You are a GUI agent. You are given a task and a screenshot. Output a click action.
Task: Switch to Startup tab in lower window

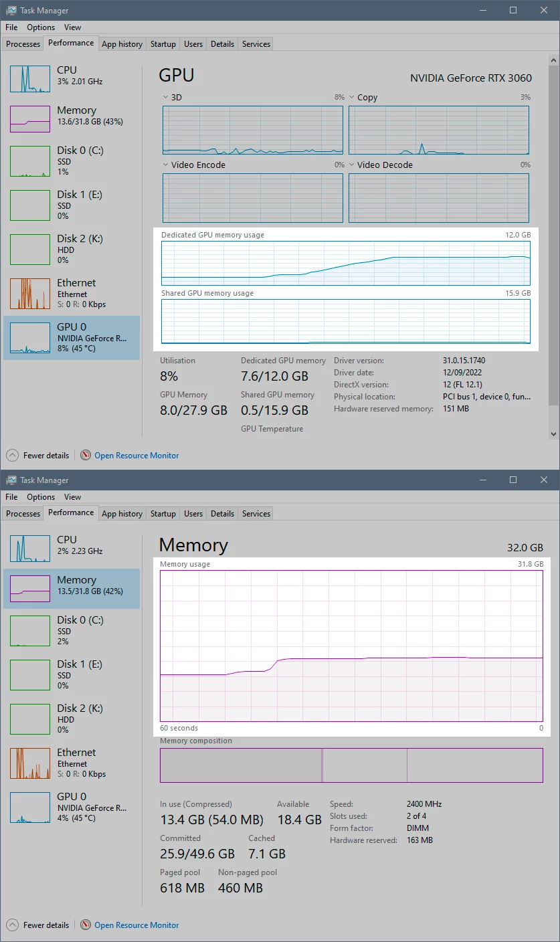[x=163, y=514]
